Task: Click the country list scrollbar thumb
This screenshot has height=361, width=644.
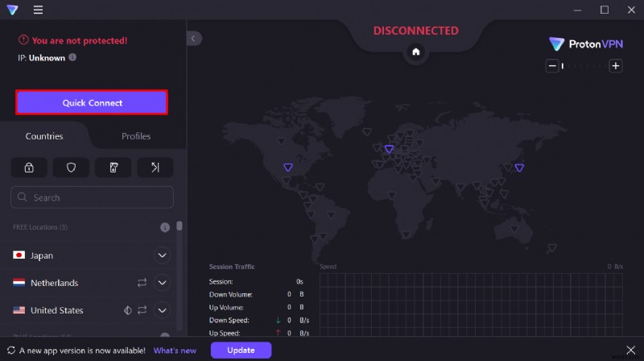Action: [179, 226]
